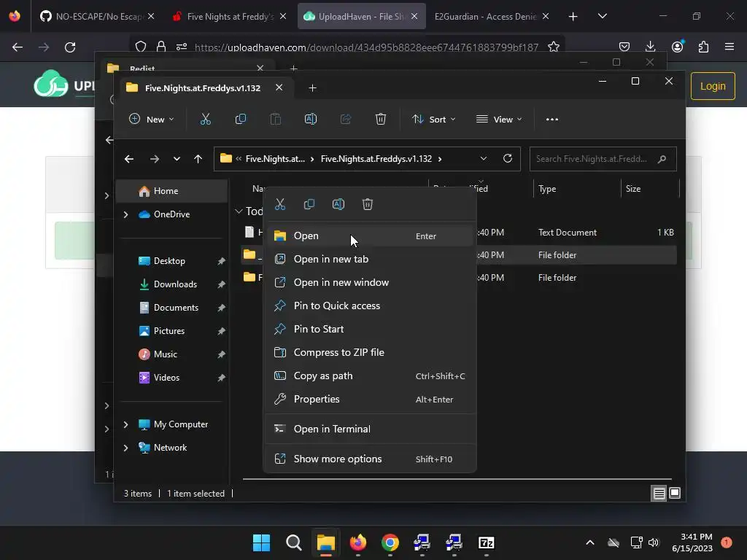
Task: Select Pin to Start
Action: [x=370, y=329]
